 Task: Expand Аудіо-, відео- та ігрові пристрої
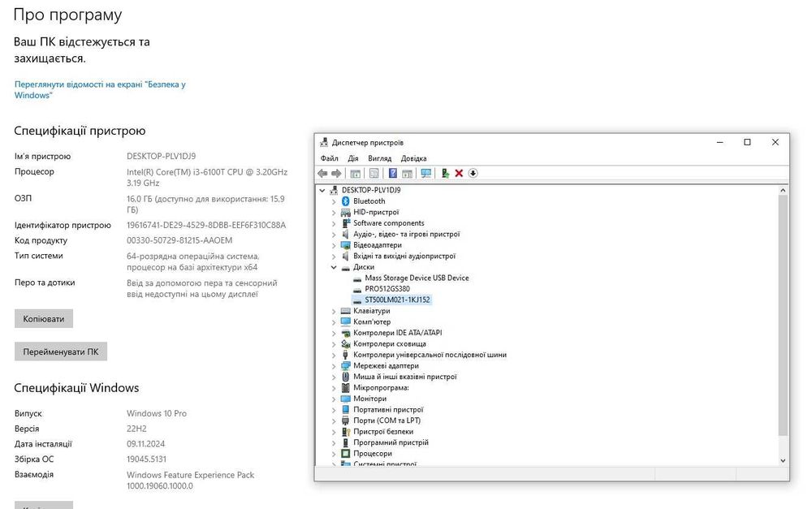334,234
